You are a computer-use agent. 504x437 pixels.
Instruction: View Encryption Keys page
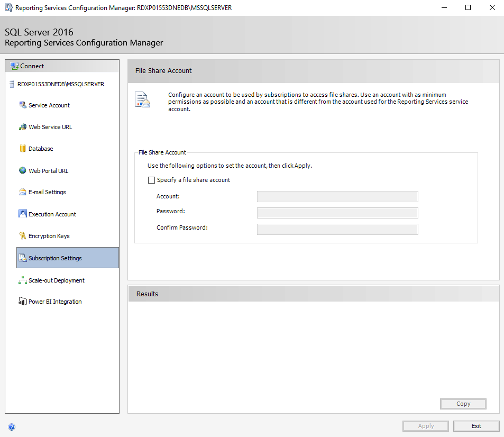49,236
